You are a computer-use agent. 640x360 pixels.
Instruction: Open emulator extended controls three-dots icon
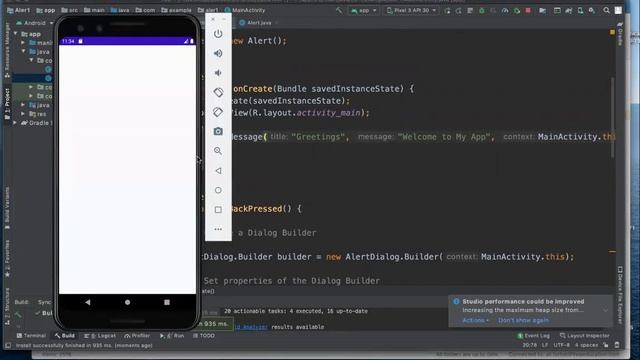218,229
